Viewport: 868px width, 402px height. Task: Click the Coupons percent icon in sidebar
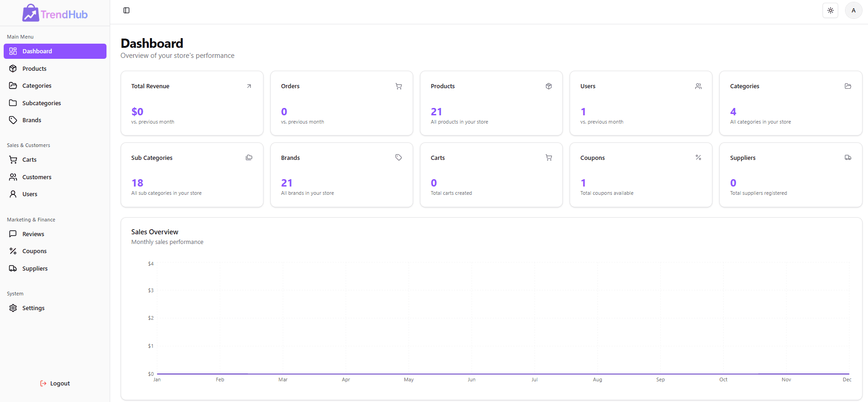point(13,251)
